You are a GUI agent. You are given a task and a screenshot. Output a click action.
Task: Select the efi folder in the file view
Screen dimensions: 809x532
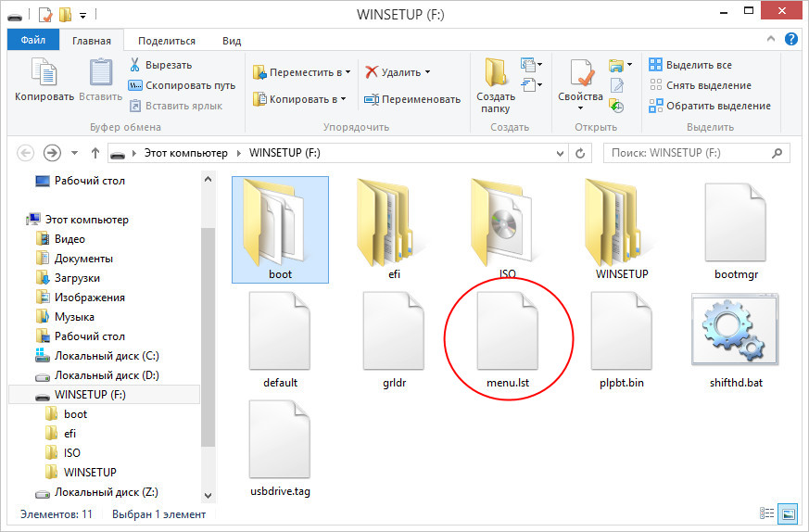pos(394,230)
